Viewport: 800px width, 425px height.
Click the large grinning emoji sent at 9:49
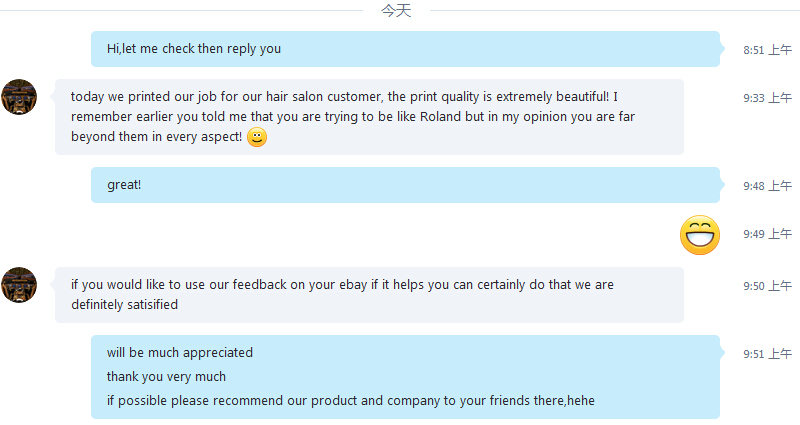coord(700,234)
